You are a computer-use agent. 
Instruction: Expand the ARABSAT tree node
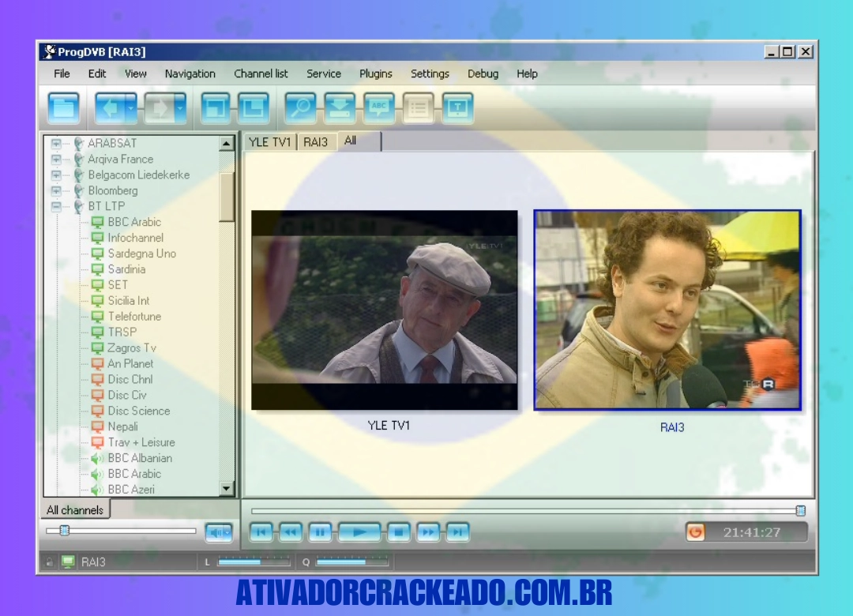coord(56,144)
